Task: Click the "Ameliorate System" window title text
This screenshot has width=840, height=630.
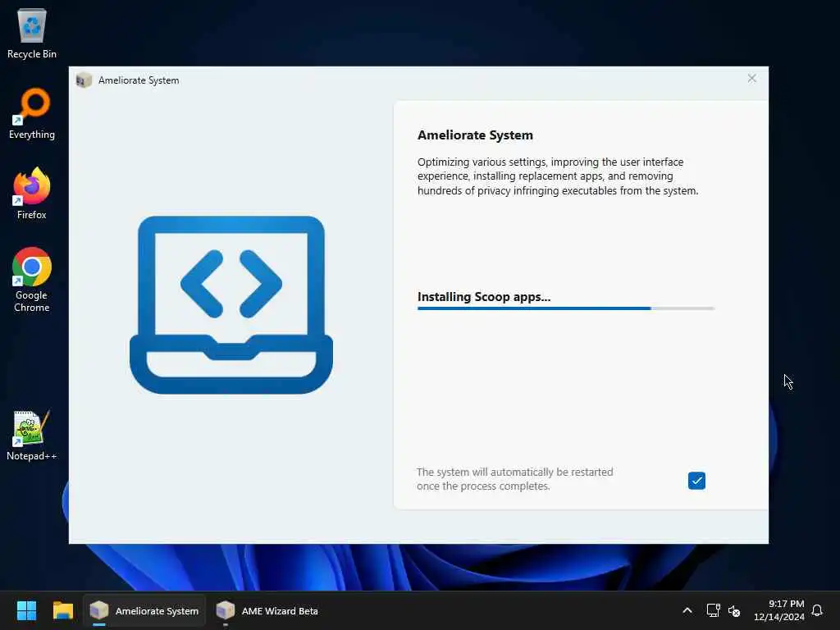Action: 139,80
